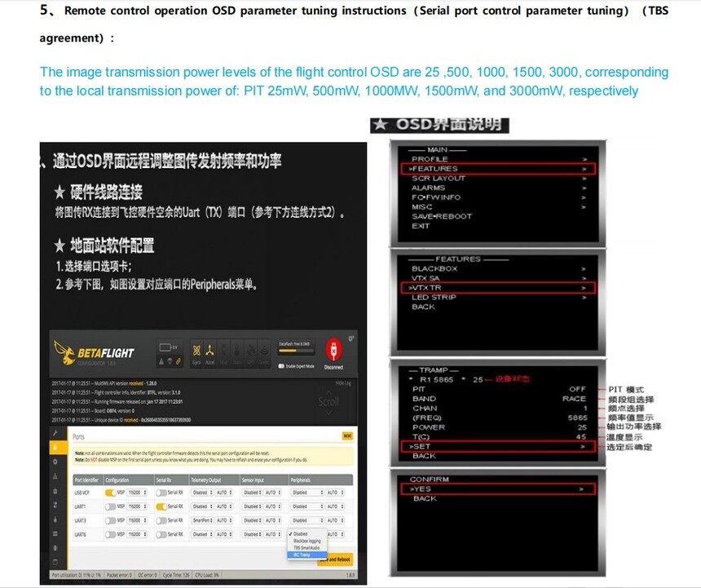Open USB VCP peripherals Disabled dropdown
Screen dimensions: 701x588
coord(307,493)
